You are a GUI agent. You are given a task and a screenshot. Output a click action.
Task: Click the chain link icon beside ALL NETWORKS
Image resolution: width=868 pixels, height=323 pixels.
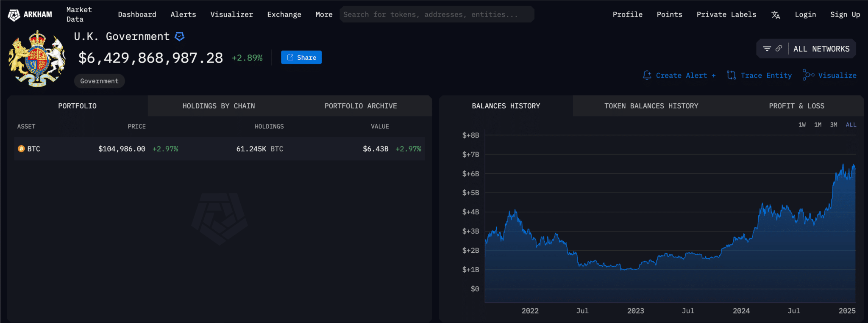pyautogui.click(x=779, y=48)
